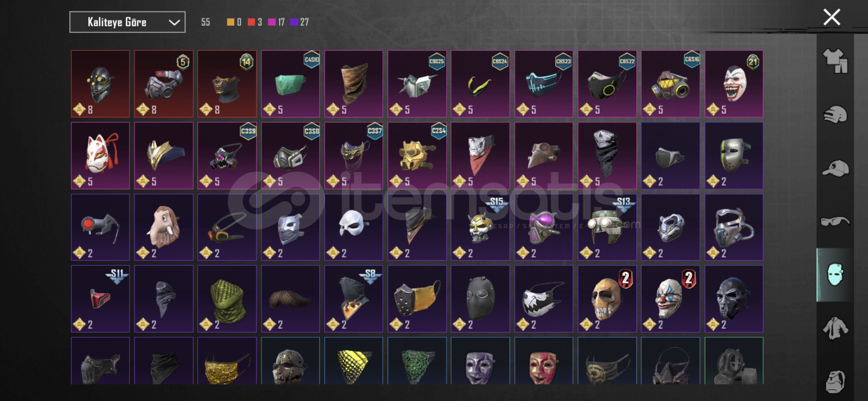The width and height of the screenshot is (868, 401).
Task: Open the cap hat category icon
Action: coord(835,168)
